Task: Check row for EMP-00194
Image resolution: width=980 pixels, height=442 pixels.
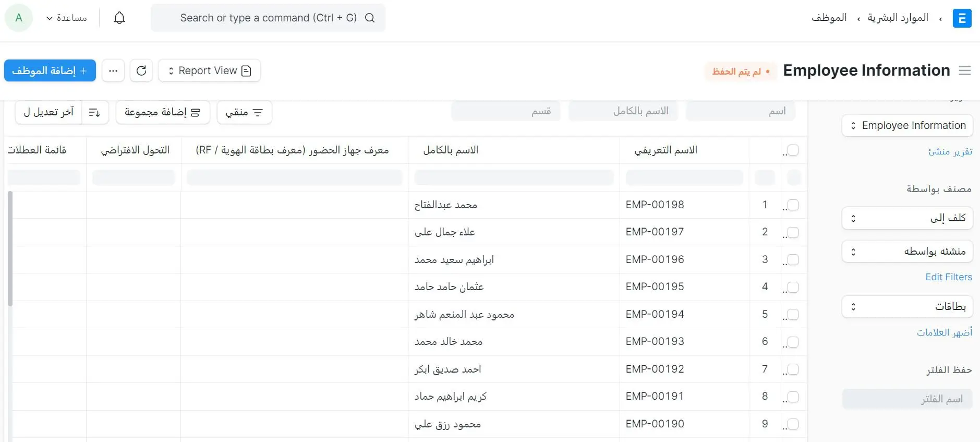Action: coord(793,314)
